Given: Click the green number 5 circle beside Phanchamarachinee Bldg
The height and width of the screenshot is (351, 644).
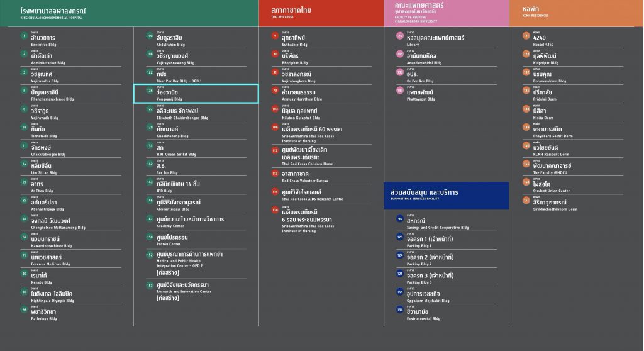Looking at the screenshot, I should (x=25, y=91).
